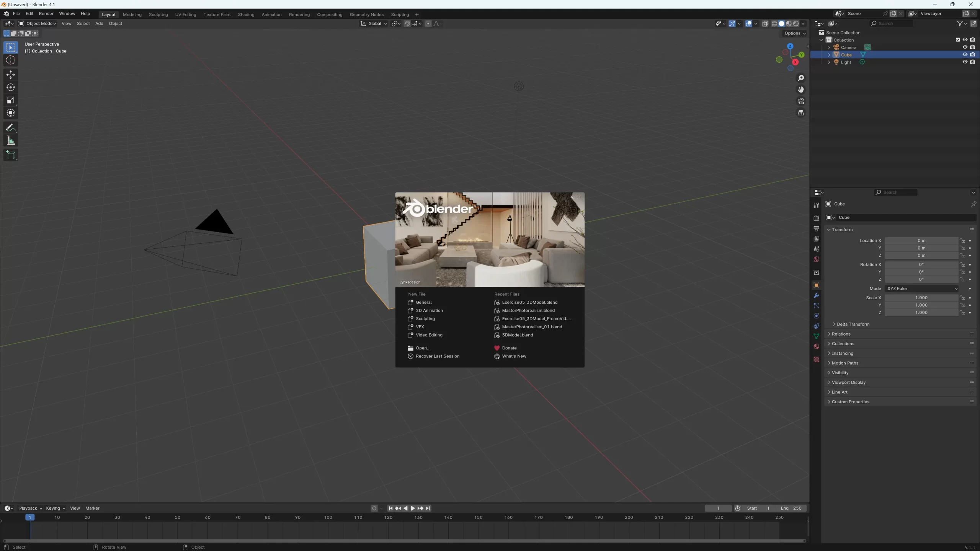The height and width of the screenshot is (551, 980).
Task: Disable Cube in renders
Action: click(x=972, y=55)
